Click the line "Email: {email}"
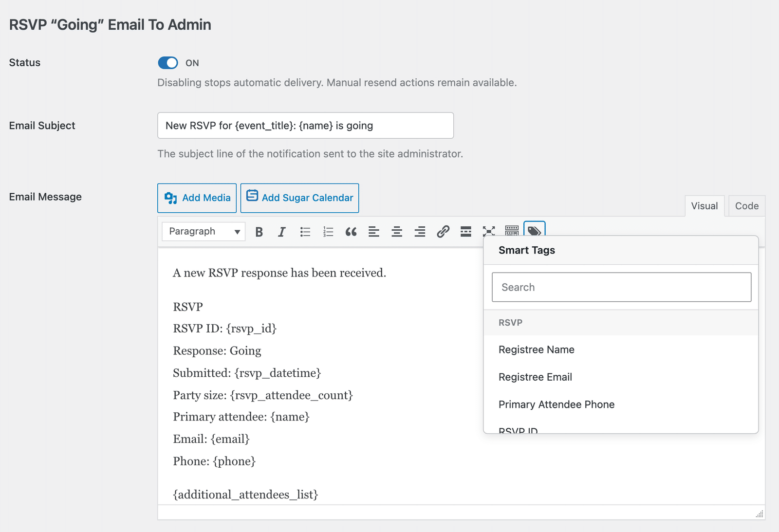Image resolution: width=779 pixels, height=532 pixels. [x=211, y=439]
